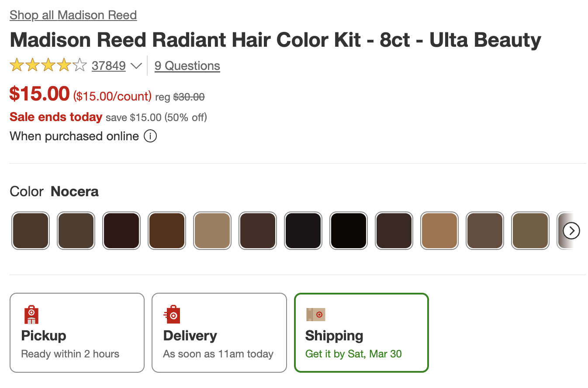
Task: Click the star rating icons
Action: pyautogui.click(x=48, y=66)
